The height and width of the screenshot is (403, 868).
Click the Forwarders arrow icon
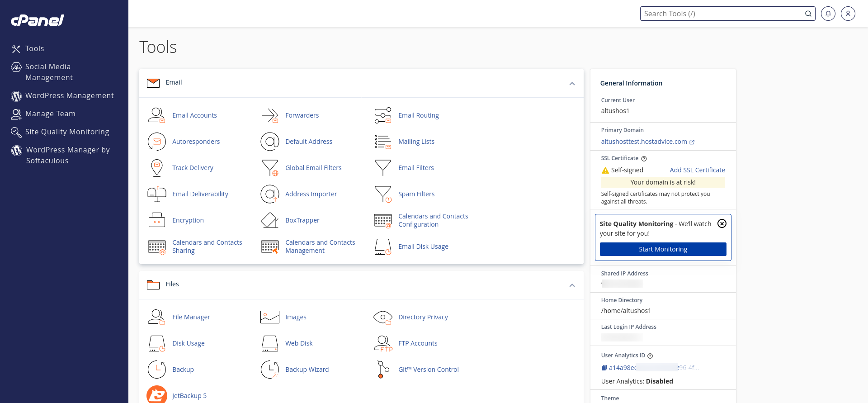point(269,115)
